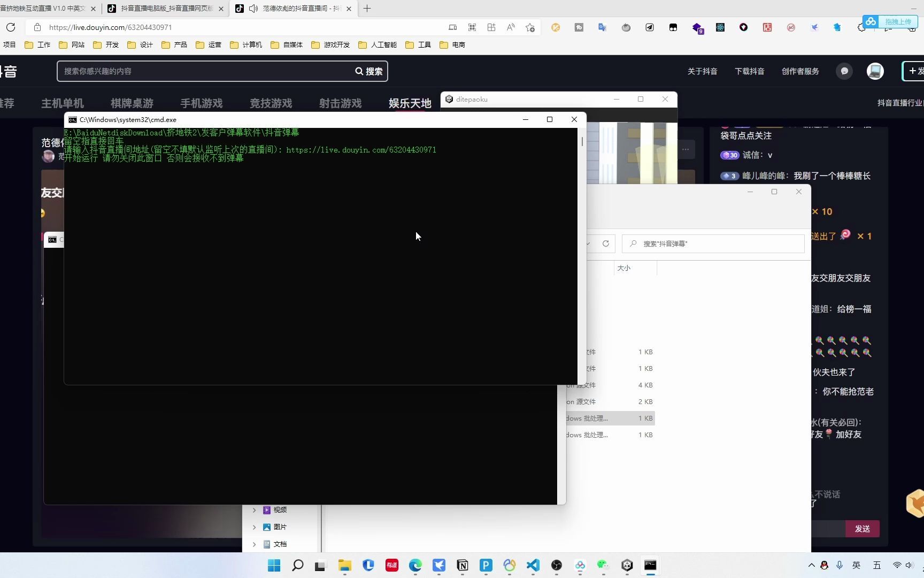
Task: Switch to the 竞技游戏 category tab
Action: [271, 103]
